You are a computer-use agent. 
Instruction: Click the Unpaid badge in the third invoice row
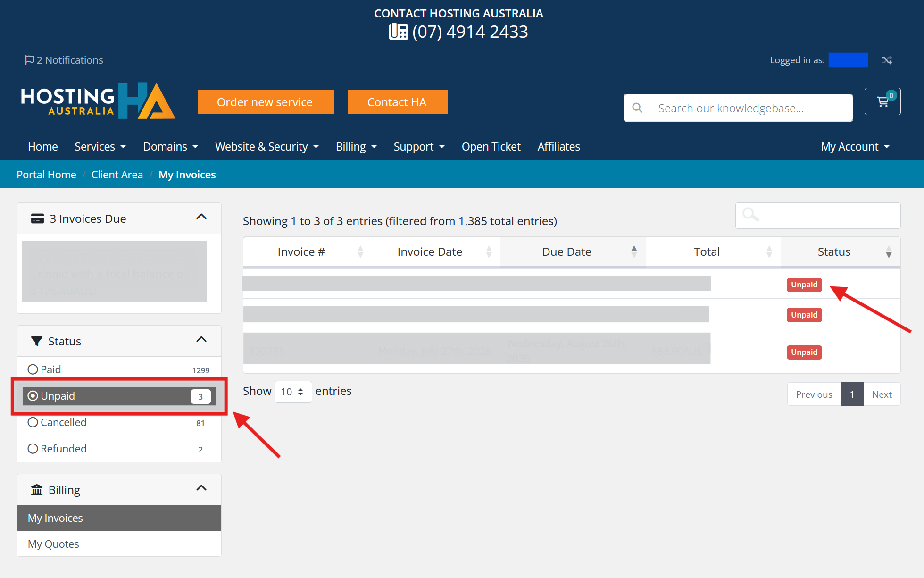point(804,352)
